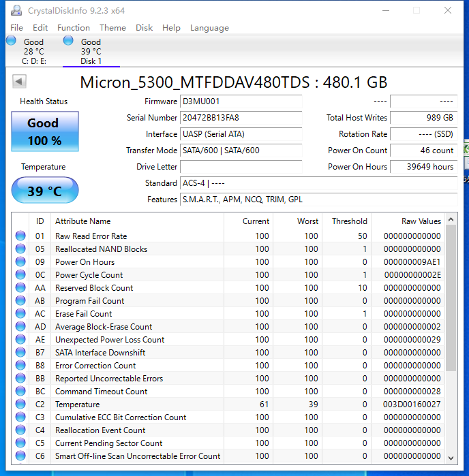Click the Serial Number field 20472BB13FA8
The width and height of the screenshot is (469, 476).
[241, 118]
